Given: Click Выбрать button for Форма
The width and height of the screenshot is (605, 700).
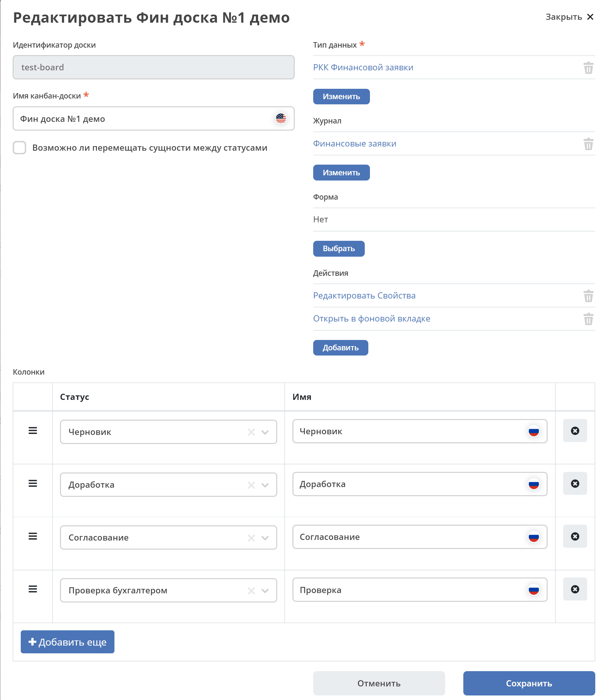Looking at the screenshot, I should pyautogui.click(x=339, y=249).
